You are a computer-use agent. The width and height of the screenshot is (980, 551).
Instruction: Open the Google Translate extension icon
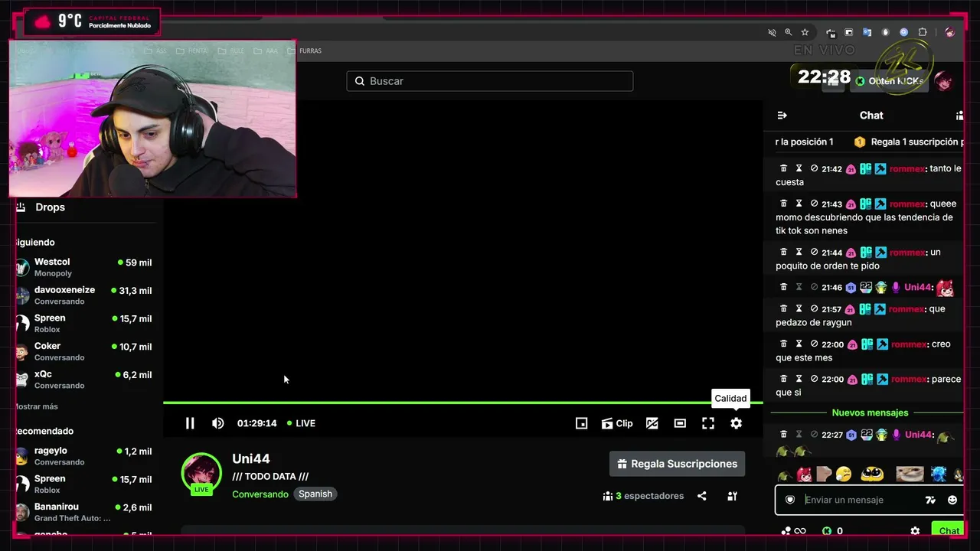pos(867,33)
